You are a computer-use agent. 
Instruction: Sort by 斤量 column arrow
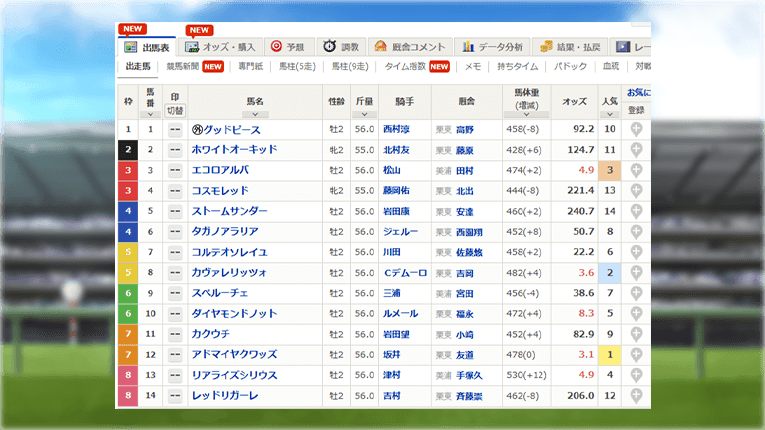tap(364, 114)
